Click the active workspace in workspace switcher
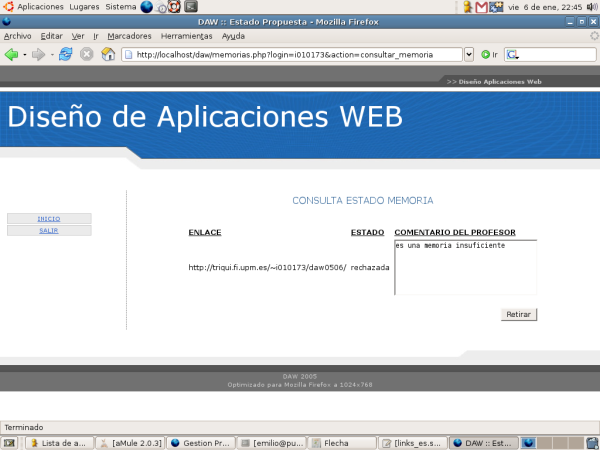This screenshot has width=600, height=450. (x=528, y=443)
